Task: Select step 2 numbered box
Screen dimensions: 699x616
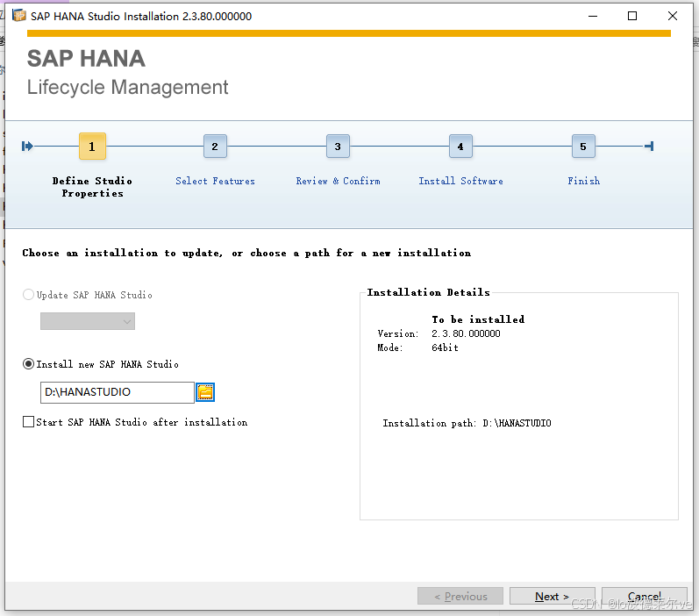Action: [215, 147]
